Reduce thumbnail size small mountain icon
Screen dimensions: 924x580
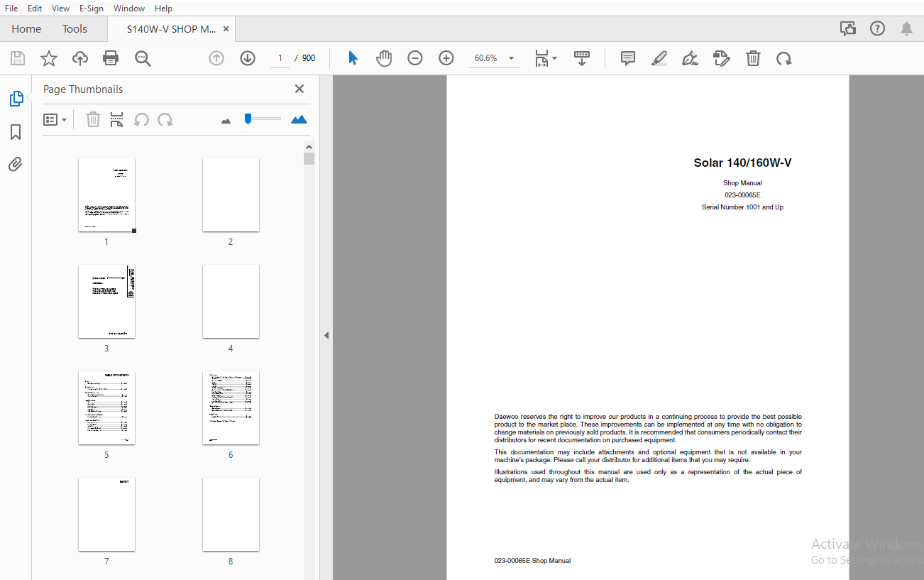[226, 121]
